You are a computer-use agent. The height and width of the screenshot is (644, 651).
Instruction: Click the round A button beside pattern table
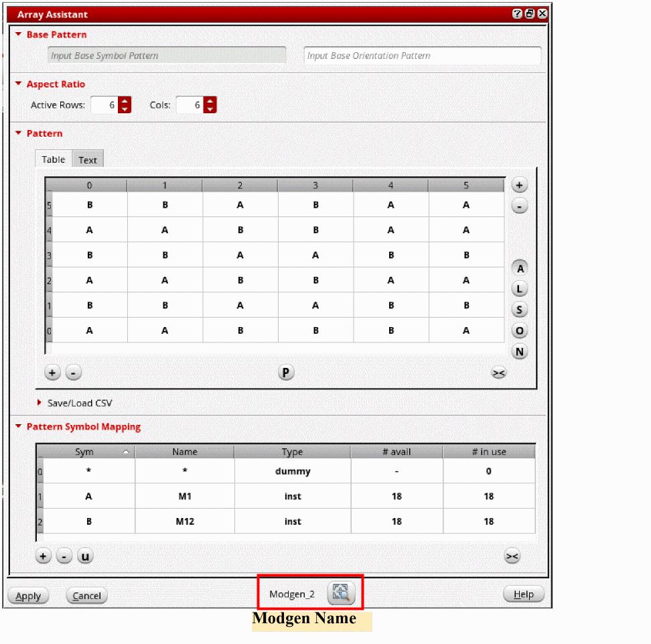[x=520, y=269]
